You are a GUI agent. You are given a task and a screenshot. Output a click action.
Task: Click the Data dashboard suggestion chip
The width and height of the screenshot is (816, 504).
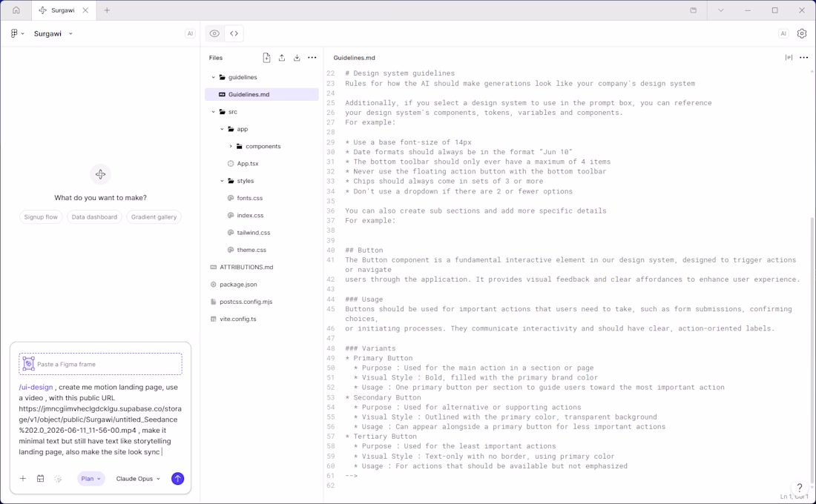point(94,217)
